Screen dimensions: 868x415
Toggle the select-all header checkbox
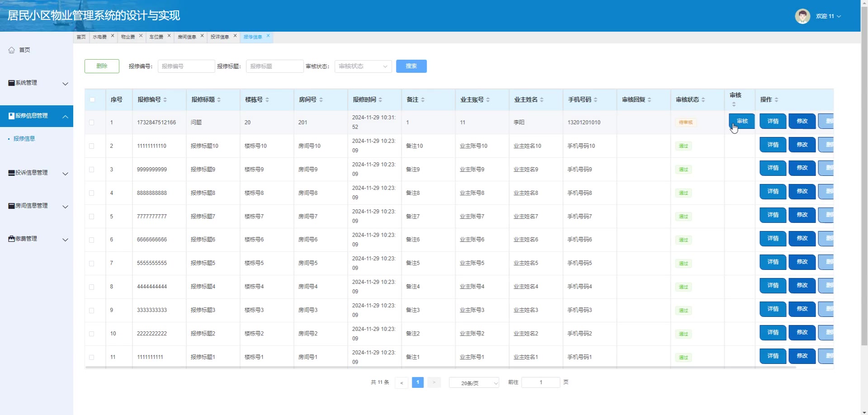(92, 100)
